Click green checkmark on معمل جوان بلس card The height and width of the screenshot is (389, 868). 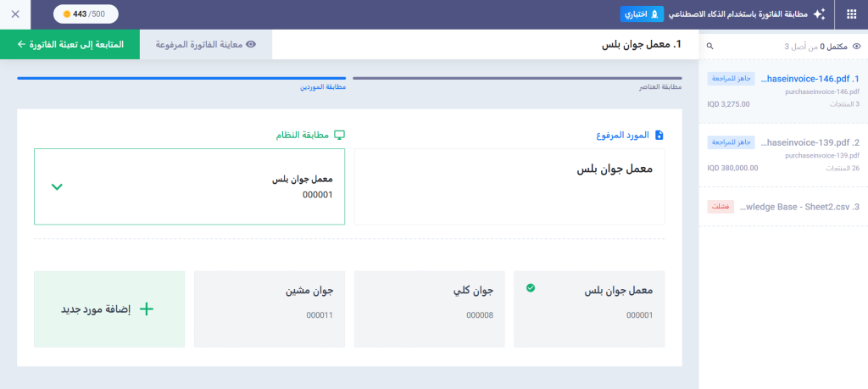531,288
